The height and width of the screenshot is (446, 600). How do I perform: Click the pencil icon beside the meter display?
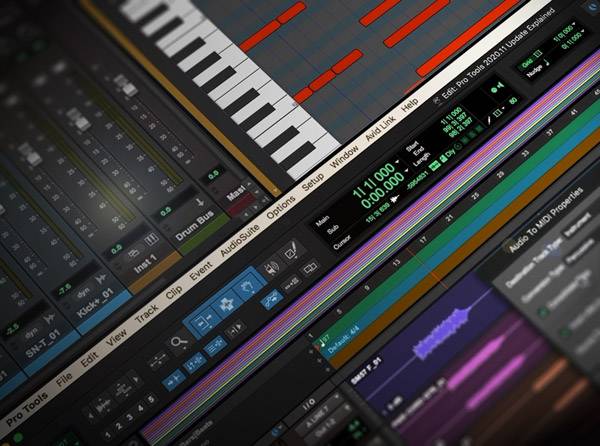489,120
